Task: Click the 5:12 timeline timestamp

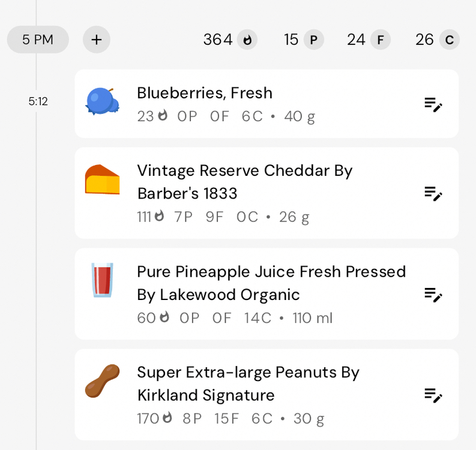Action: click(x=38, y=101)
